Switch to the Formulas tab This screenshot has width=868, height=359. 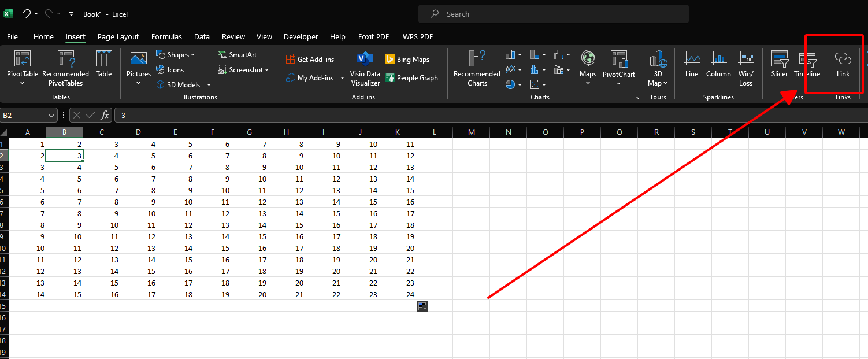pyautogui.click(x=166, y=37)
